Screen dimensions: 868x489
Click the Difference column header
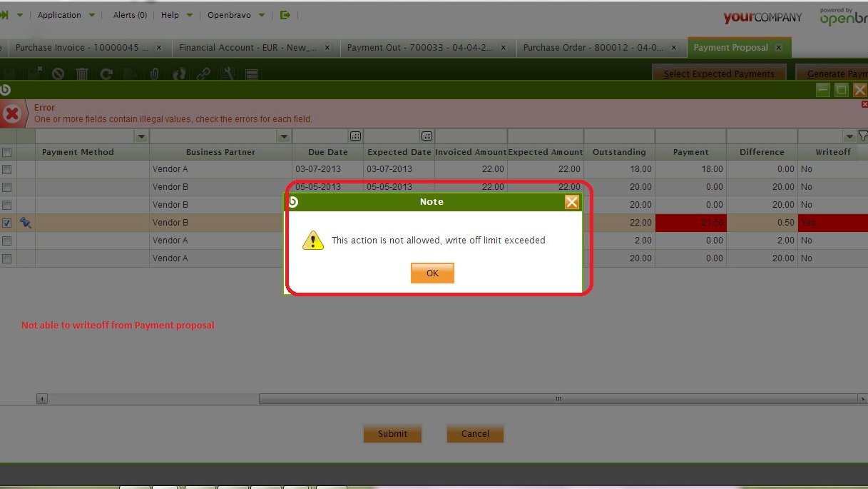click(762, 152)
